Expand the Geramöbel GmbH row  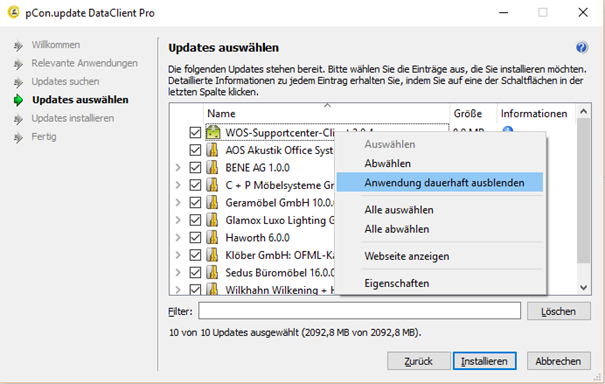pos(178,202)
